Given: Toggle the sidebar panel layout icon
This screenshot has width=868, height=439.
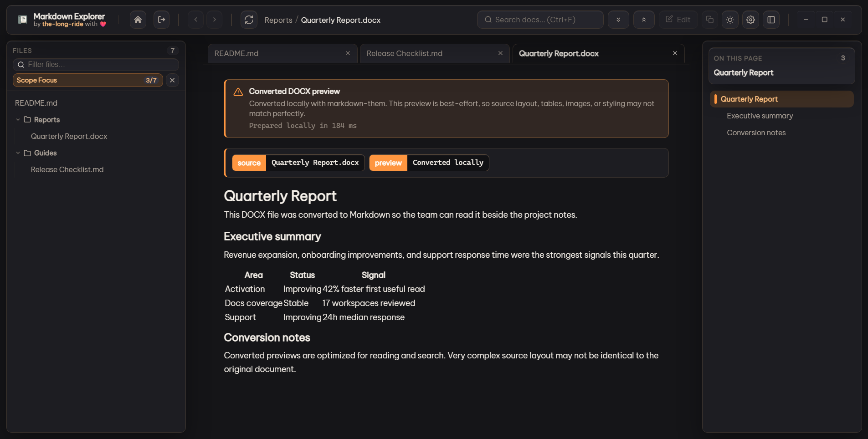Looking at the screenshot, I should click(771, 20).
